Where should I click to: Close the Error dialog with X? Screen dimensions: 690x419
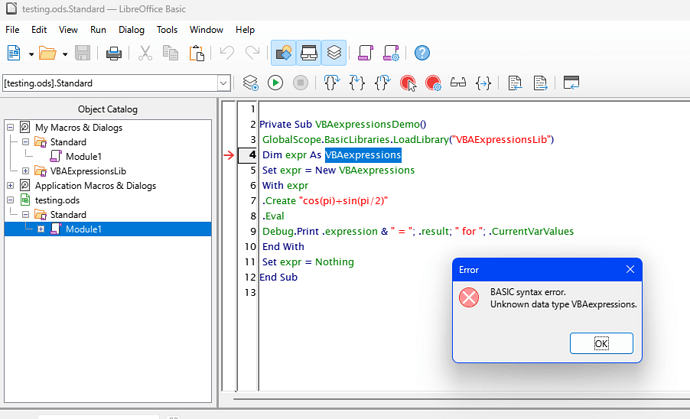(x=630, y=269)
